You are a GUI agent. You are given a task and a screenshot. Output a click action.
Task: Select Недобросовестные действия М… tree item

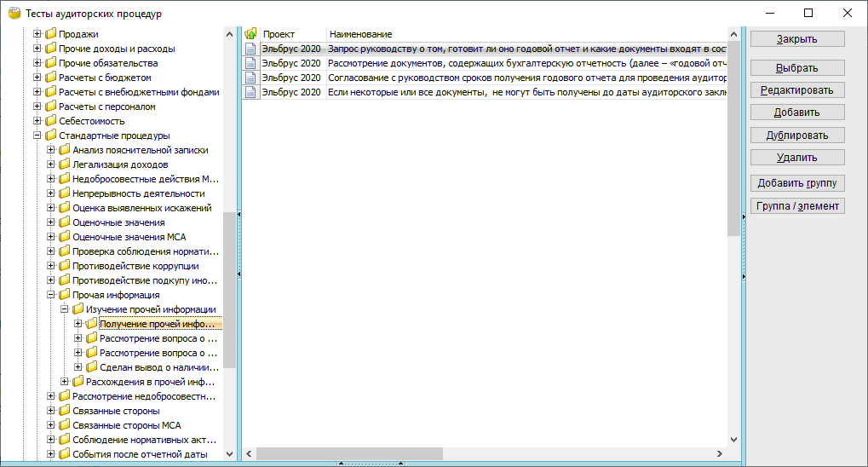click(x=146, y=179)
